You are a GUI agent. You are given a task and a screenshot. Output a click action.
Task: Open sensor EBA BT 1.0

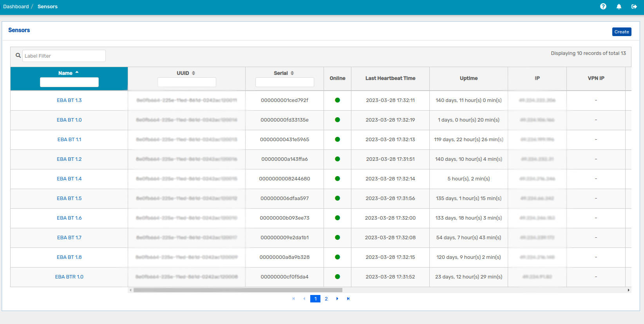(69, 120)
